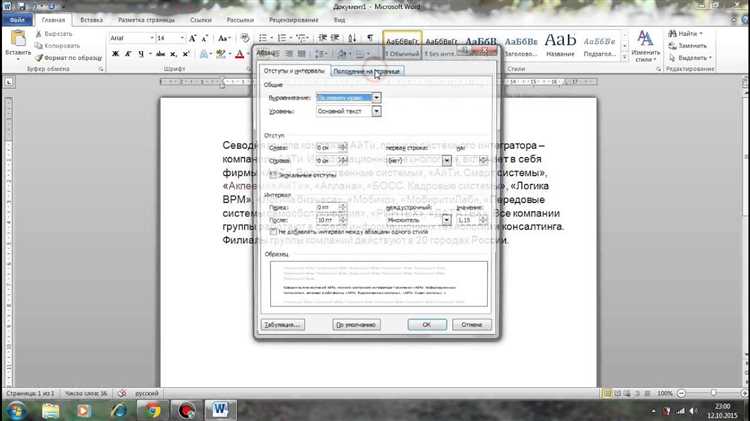Switch to the Отступы и интервалы tab
This screenshot has height=421, width=750.
click(294, 71)
